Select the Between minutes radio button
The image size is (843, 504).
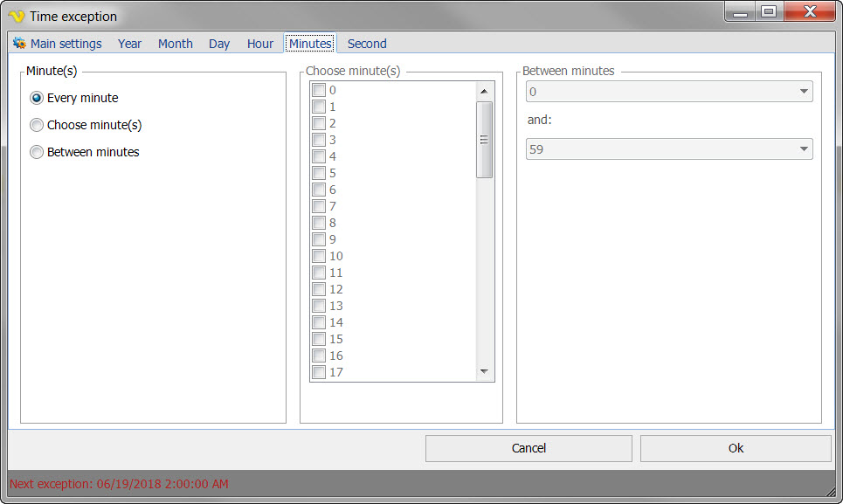click(x=37, y=152)
